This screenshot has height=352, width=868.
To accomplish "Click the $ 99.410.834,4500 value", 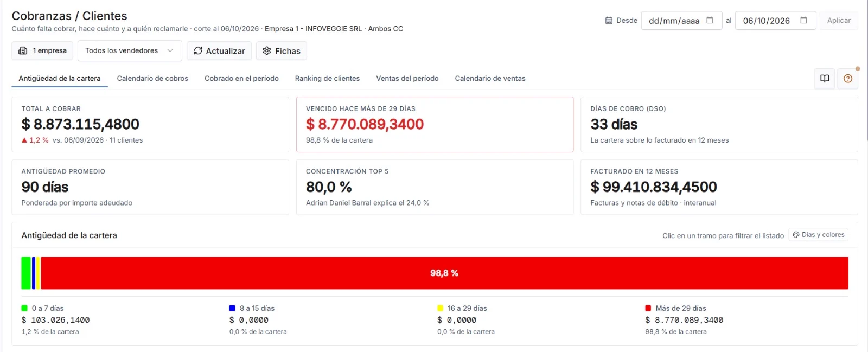I will [654, 187].
